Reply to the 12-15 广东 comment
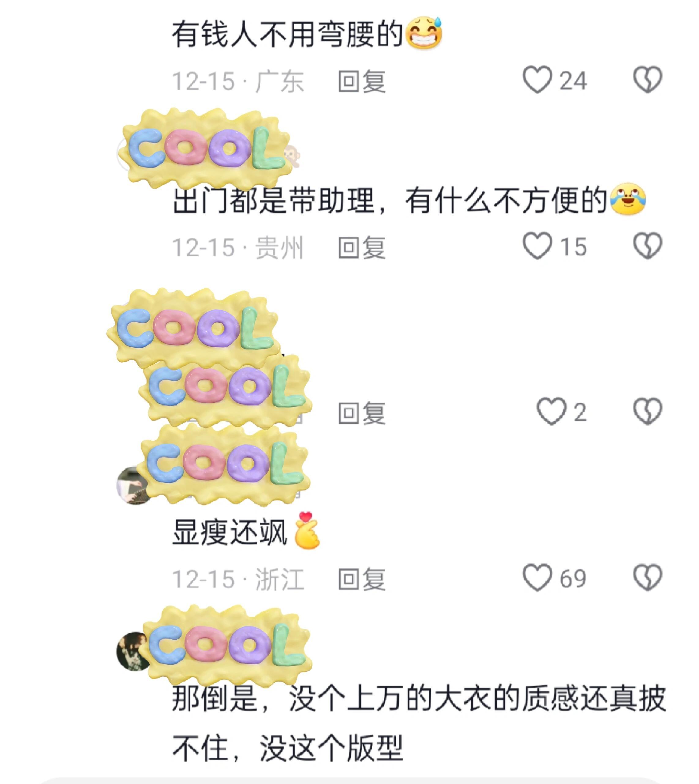This screenshot has width=699, height=784. (x=362, y=81)
